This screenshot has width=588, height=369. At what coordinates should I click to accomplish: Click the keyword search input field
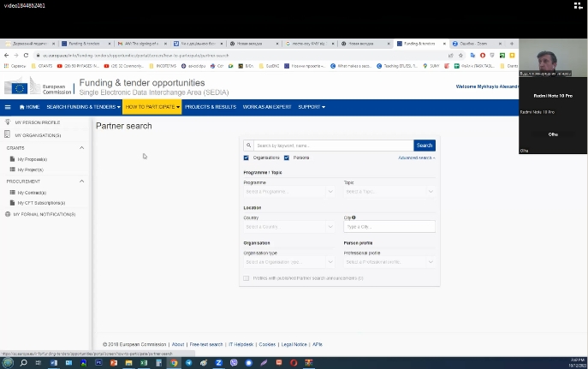click(334, 146)
